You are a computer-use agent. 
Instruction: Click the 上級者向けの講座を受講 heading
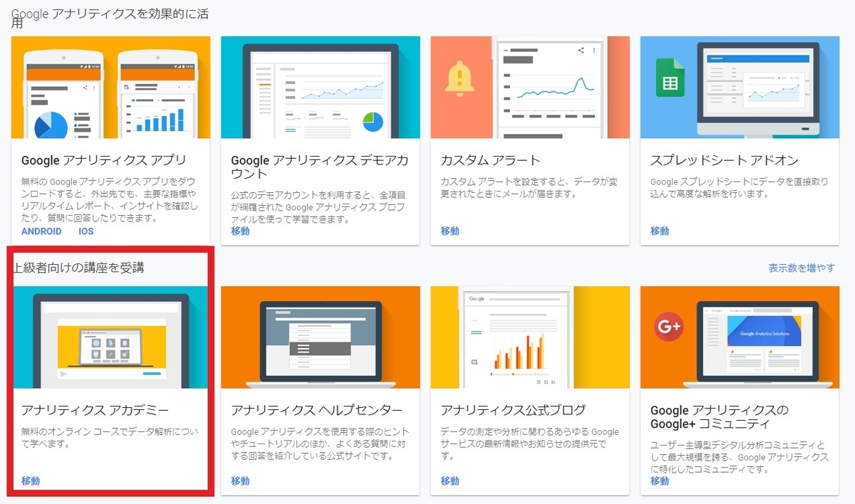pyautogui.click(x=78, y=268)
